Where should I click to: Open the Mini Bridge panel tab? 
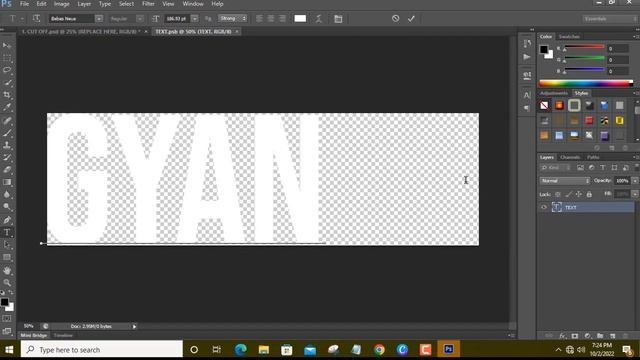coord(34,335)
